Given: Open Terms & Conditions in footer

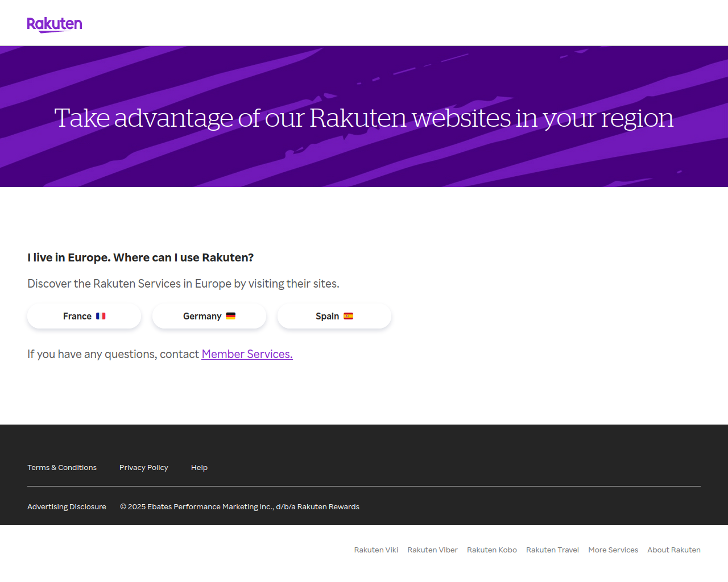Looking at the screenshot, I should (x=62, y=467).
